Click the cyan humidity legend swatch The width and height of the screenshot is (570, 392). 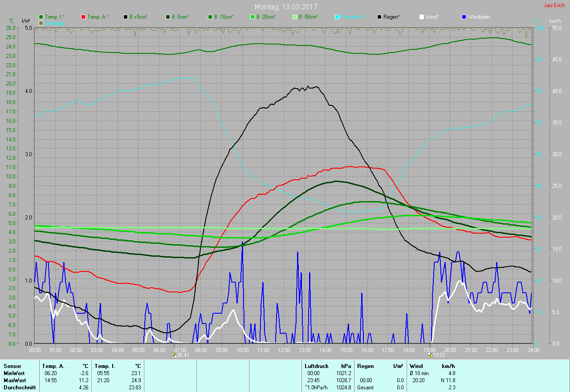(337, 17)
